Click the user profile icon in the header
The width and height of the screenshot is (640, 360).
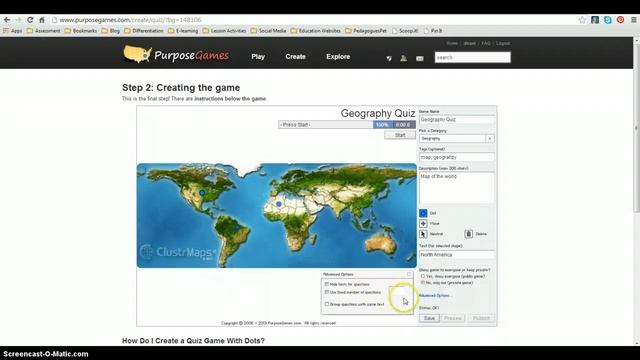pyautogui.click(x=403, y=58)
